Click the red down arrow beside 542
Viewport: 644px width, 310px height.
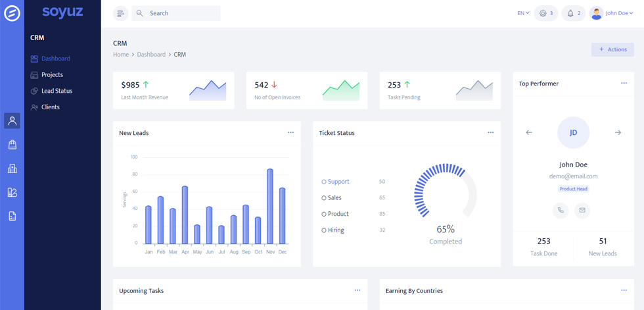[275, 85]
